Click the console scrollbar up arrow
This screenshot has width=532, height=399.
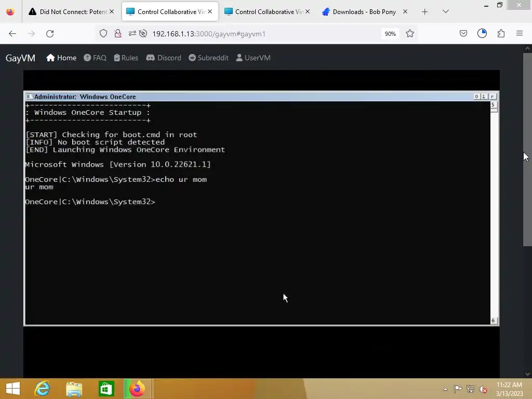pyautogui.click(x=494, y=104)
